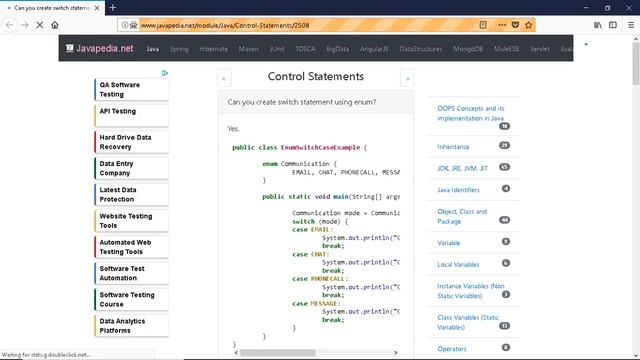Click scroll-right arrow of code scrollbar
The image size is (640, 360).
pos(396,352)
